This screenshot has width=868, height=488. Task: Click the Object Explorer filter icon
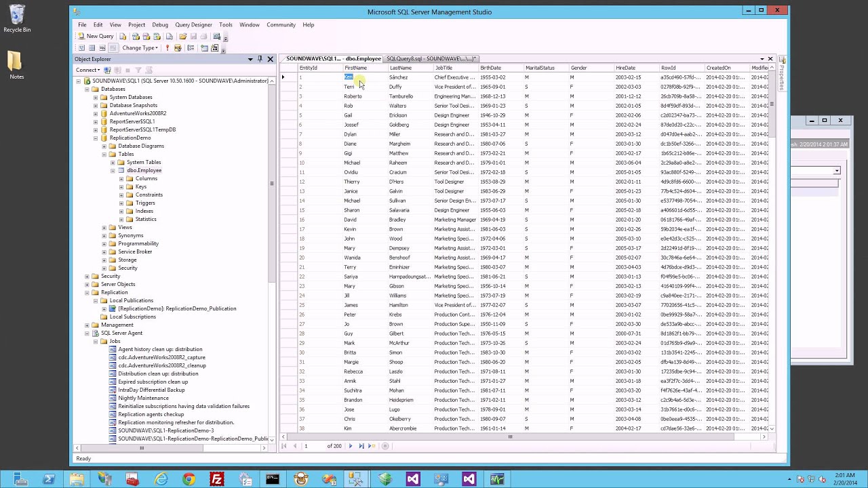click(138, 70)
